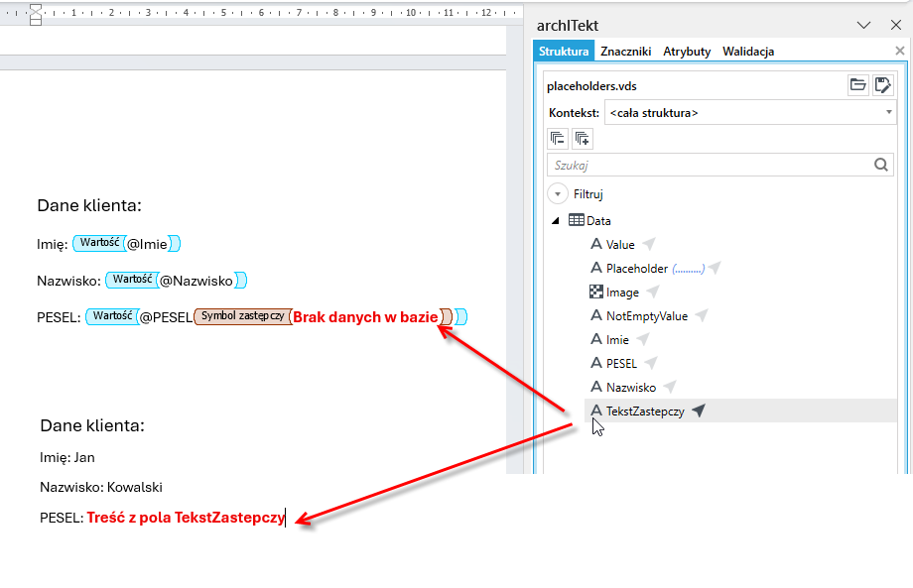This screenshot has height=588, width=913.
Task: Expand all structure nodes using the toolbar icon
Action: 583,139
